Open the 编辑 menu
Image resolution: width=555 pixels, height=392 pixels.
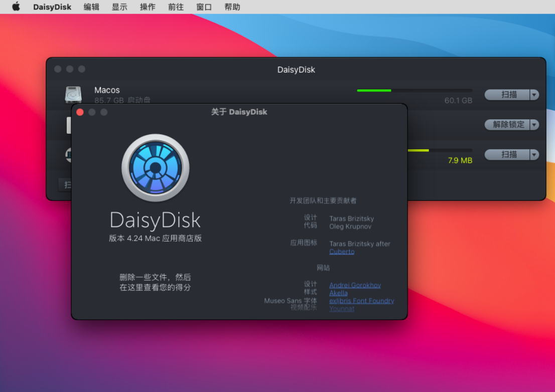[x=91, y=7]
